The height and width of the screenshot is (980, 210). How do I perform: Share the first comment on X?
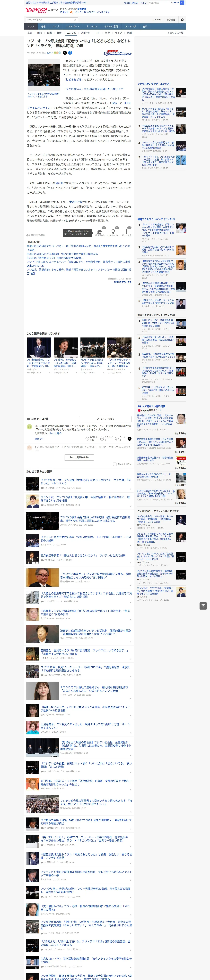[x=130, y=439]
